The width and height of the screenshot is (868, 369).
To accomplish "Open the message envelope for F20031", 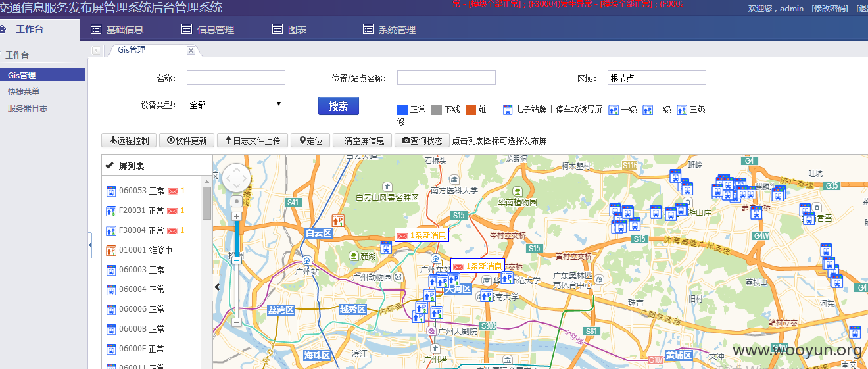I will (x=173, y=211).
